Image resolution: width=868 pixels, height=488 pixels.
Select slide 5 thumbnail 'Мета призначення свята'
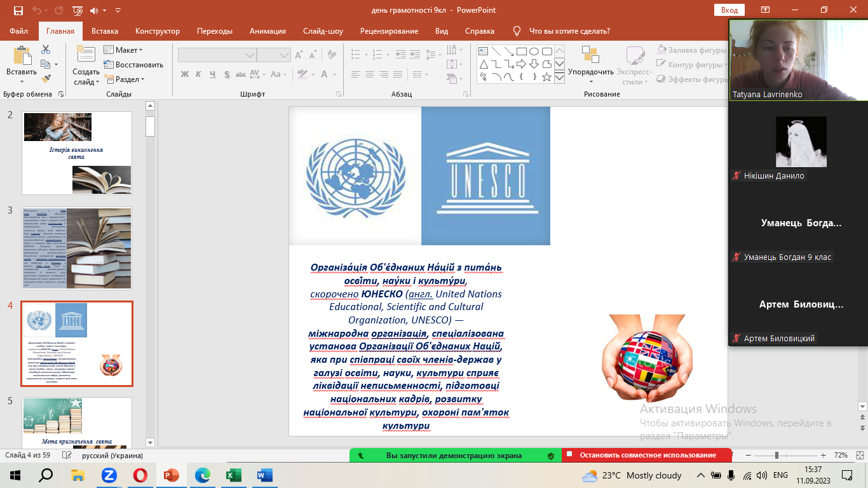tap(77, 423)
